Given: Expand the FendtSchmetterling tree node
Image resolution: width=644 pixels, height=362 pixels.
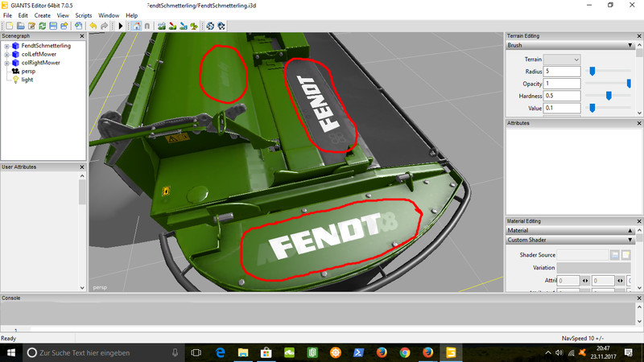Looking at the screenshot, I should coord(6,46).
